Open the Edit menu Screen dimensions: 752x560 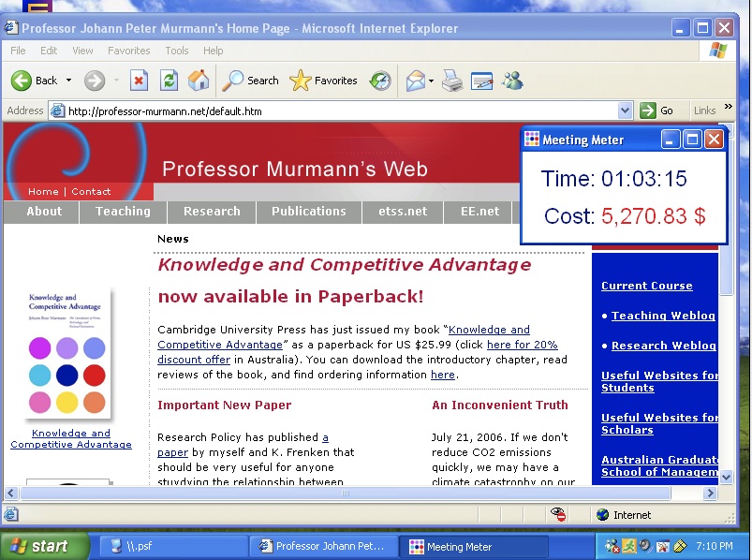49,51
